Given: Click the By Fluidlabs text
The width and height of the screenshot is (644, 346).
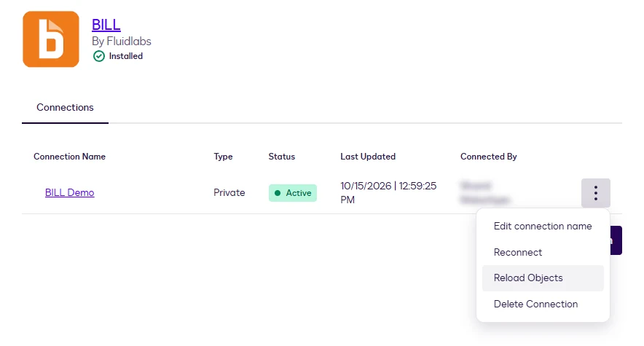Looking at the screenshot, I should click(x=121, y=42).
